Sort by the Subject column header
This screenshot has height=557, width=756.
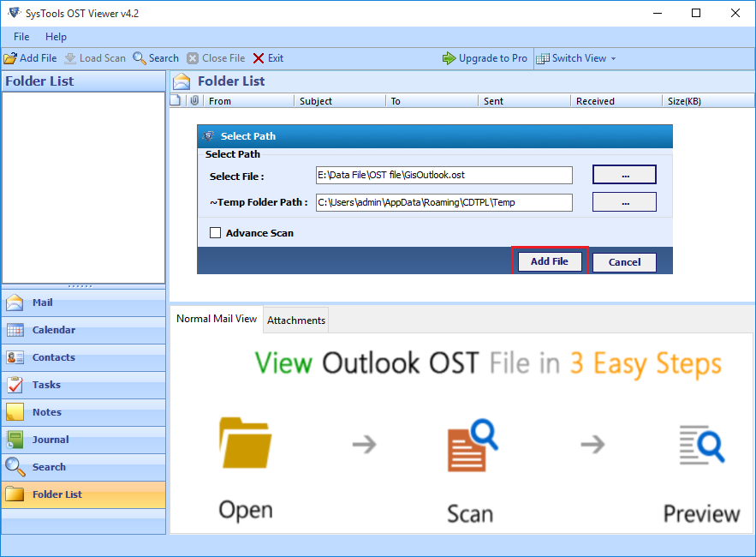click(340, 101)
